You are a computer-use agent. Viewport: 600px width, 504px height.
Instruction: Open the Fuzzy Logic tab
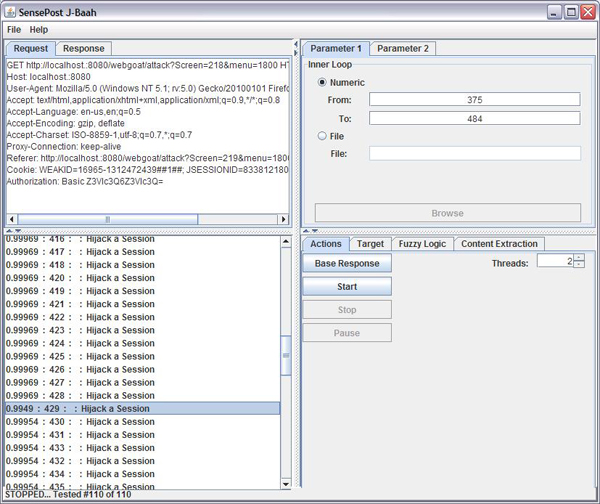[421, 243]
